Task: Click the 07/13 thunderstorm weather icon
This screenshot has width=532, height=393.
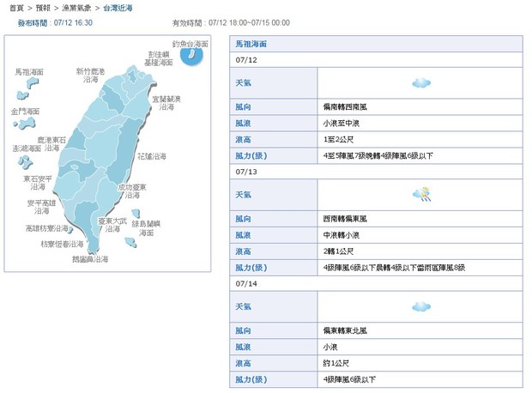Action: pos(420,195)
